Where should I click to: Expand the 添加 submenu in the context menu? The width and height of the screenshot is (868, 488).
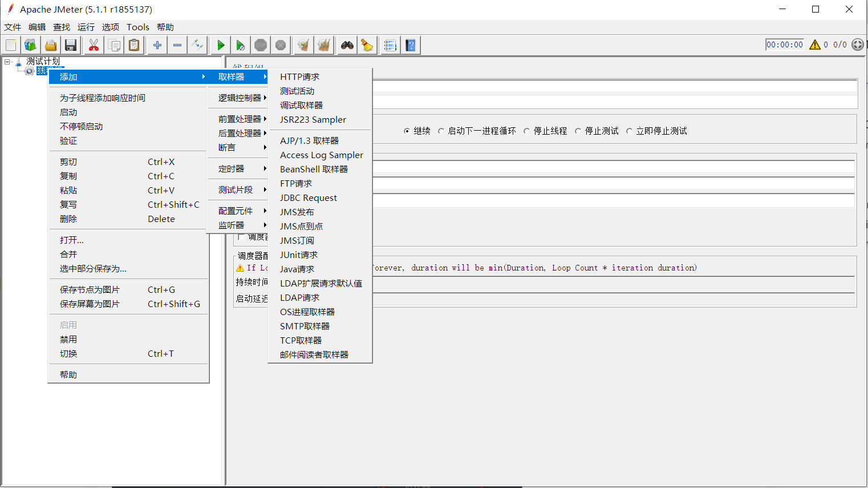point(129,76)
